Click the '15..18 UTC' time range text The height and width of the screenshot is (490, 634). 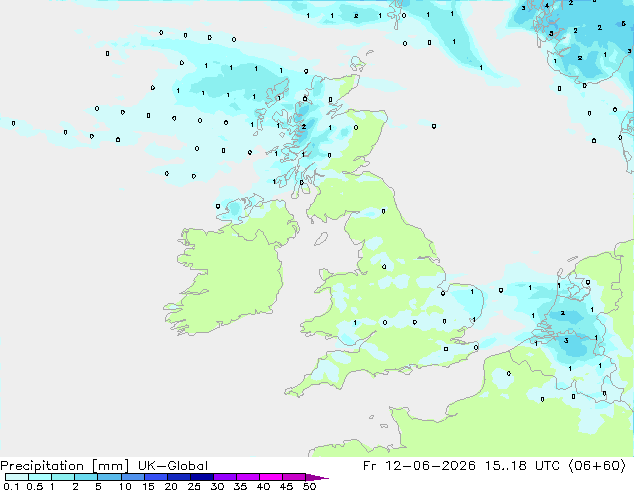point(522,466)
